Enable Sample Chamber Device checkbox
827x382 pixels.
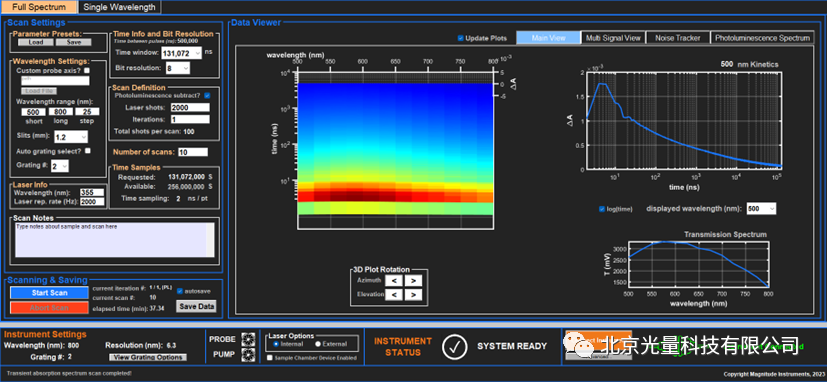pyautogui.click(x=271, y=358)
